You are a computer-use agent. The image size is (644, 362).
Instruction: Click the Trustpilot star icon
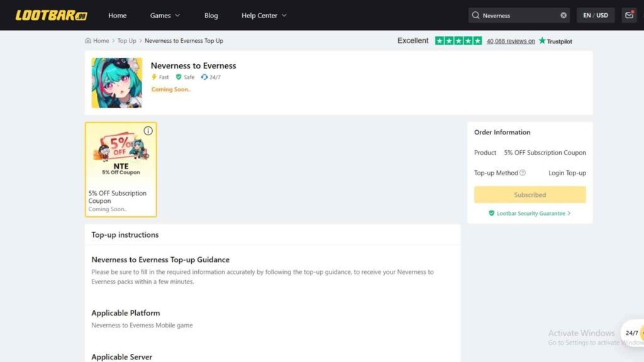click(x=543, y=40)
